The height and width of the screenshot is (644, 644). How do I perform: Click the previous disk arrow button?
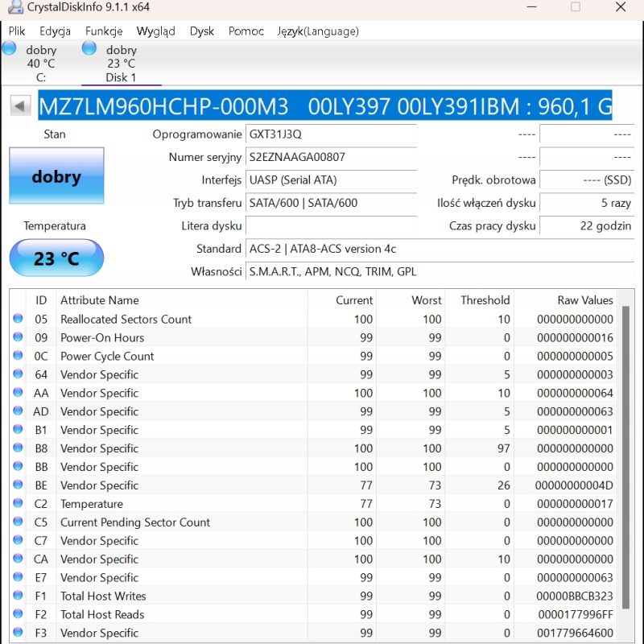[20, 106]
